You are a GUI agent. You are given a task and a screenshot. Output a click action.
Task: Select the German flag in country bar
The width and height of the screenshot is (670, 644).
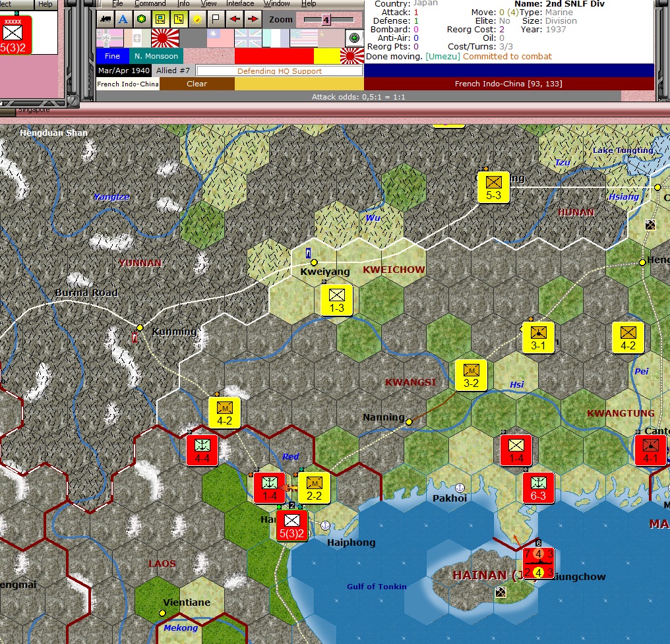point(110,38)
